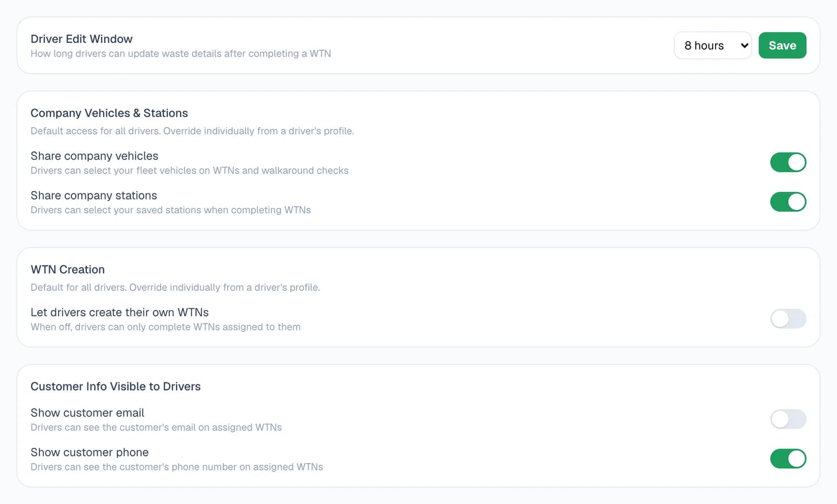The image size is (837, 504).
Task: Click the Share company stations label
Action: [x=94, y=196]
